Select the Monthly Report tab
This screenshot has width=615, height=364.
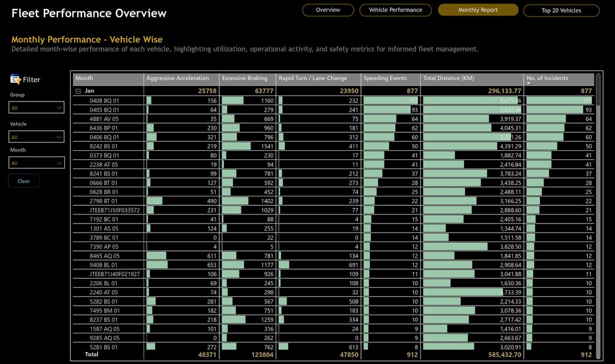click(x=477, y=10)
